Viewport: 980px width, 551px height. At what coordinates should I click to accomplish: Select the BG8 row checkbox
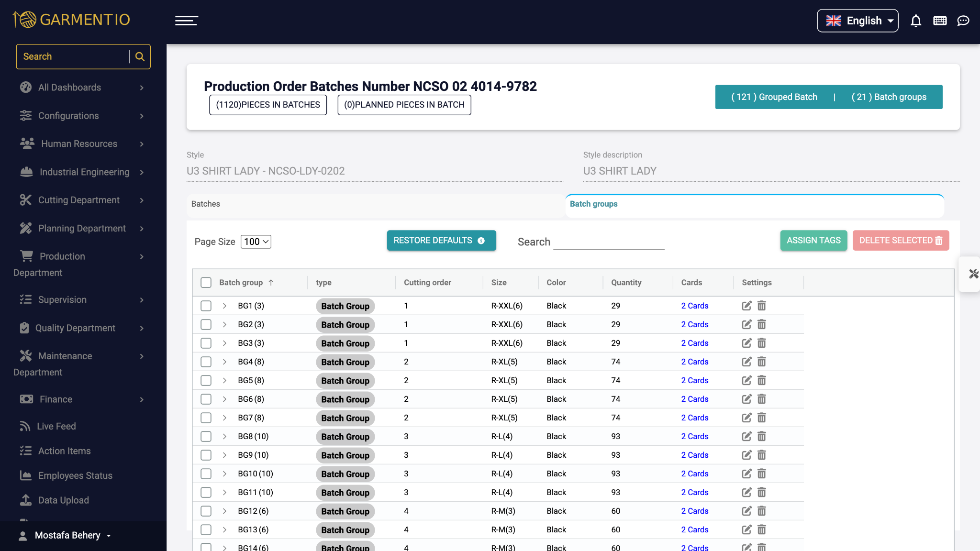(206, 436)
